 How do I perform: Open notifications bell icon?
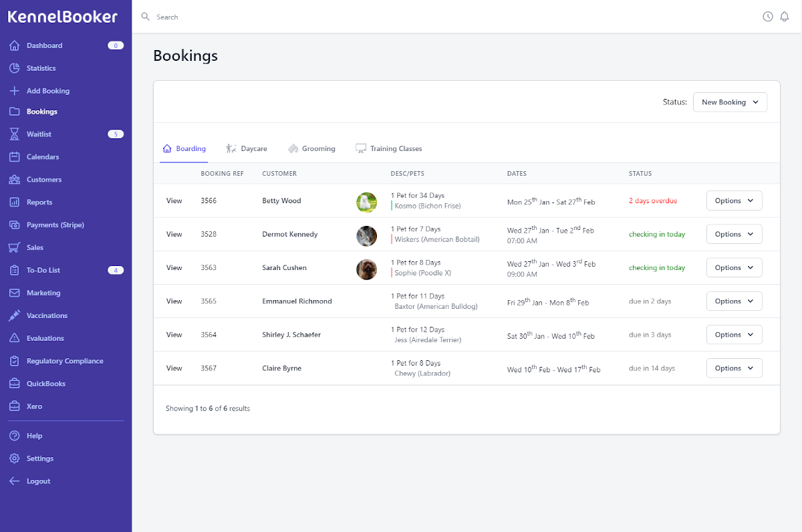click(x=785, y=17)
